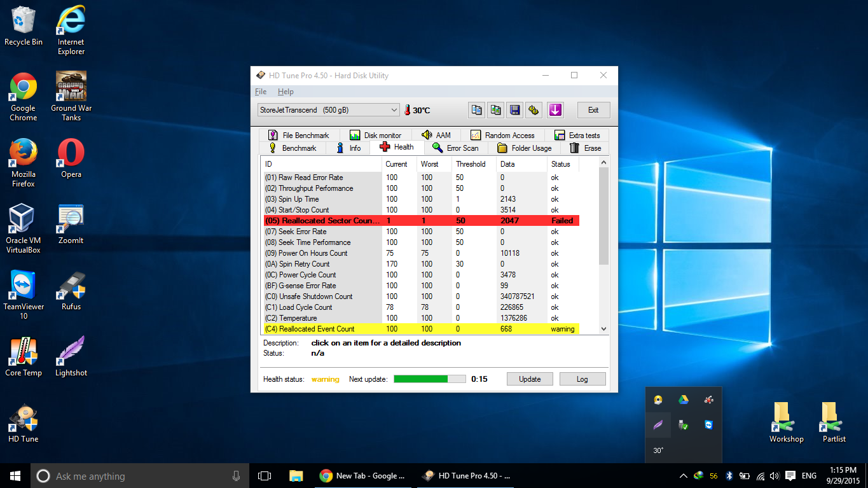Collapse hidden tray icons chevron
This screenshot has height=488, width=868.
(683, 476)
